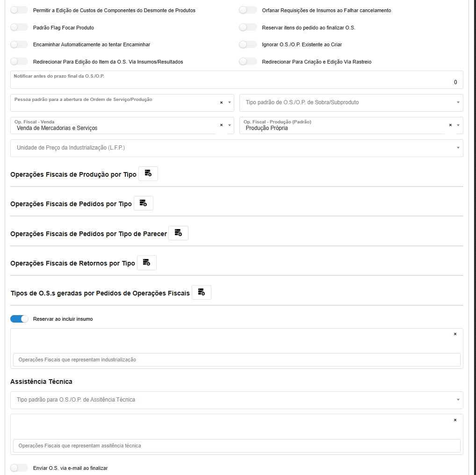Clear the Op. Fiscal - Produção (Padrão) selection
The image size is (476, 475).
pos(450,125)
